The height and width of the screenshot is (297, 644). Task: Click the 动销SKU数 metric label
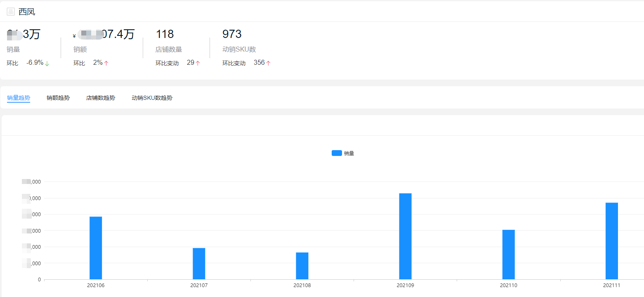point(239,49)
